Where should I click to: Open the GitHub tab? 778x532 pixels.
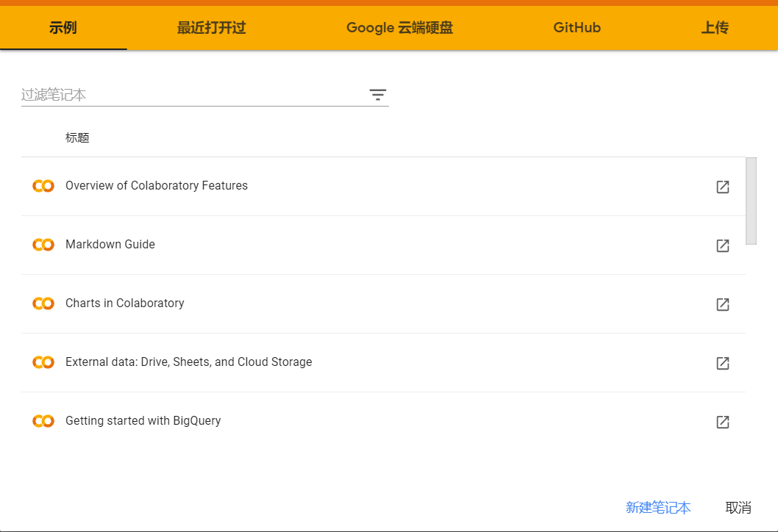(x=577, y=28)
